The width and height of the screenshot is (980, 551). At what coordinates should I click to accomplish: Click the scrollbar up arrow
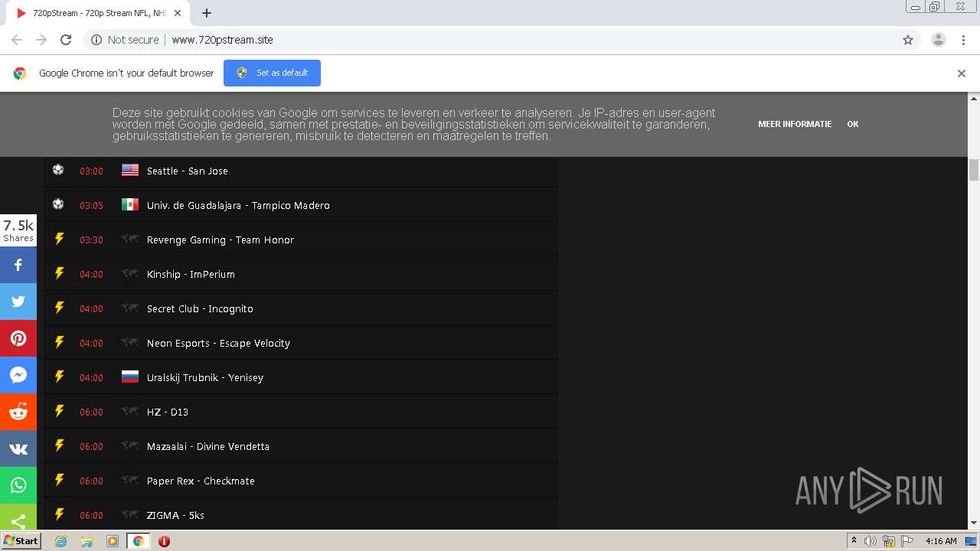(x=974, y=98)
